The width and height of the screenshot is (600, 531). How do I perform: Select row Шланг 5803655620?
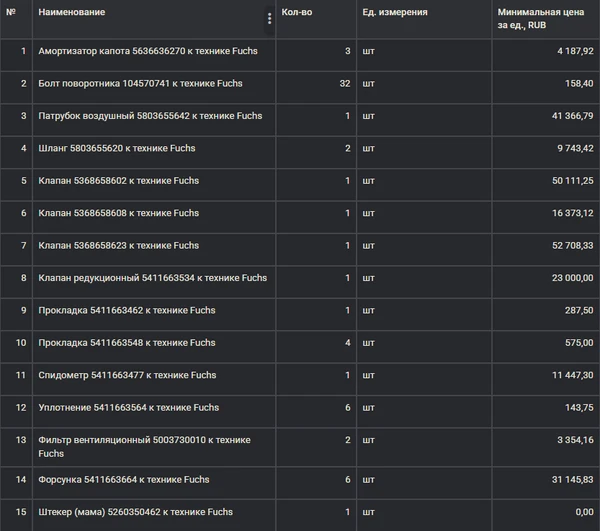(300, 152)
